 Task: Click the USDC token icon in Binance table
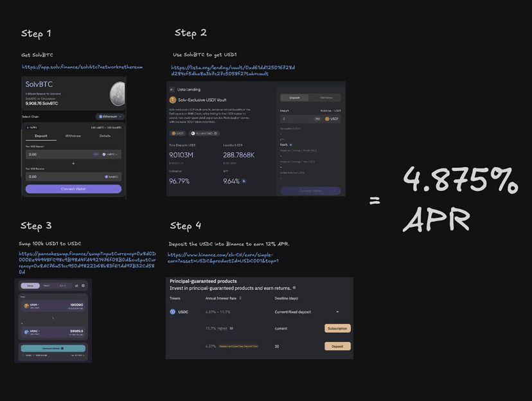tap(172, 312)
